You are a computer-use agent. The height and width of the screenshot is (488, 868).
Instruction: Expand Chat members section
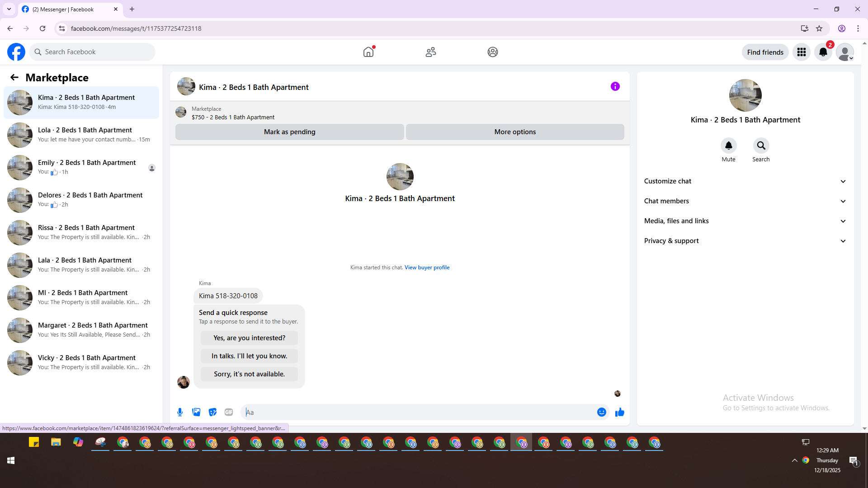[x=745, y=201]
